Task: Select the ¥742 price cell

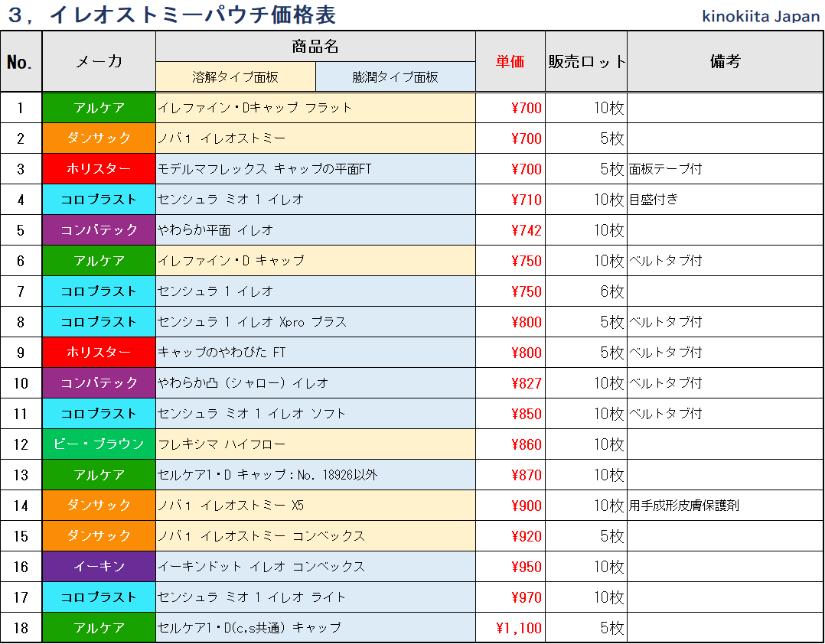Action: click(510, 229)
